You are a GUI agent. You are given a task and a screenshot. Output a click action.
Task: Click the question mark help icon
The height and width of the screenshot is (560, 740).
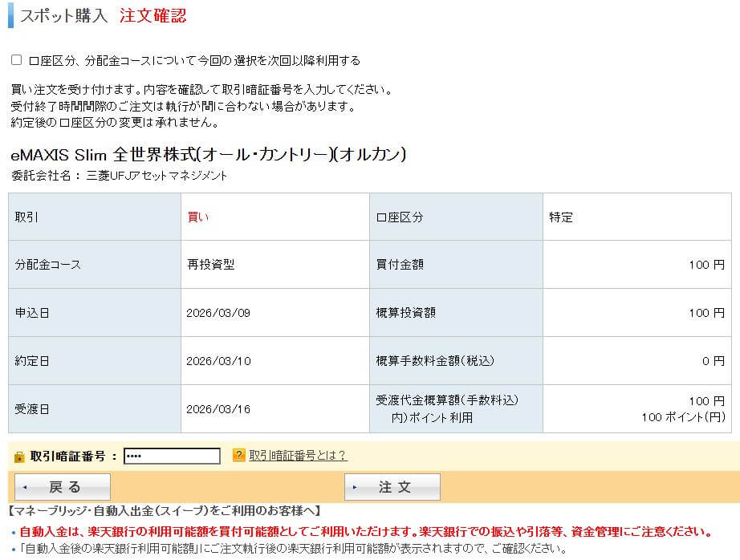pyautogui.click(x=238, y=456)
